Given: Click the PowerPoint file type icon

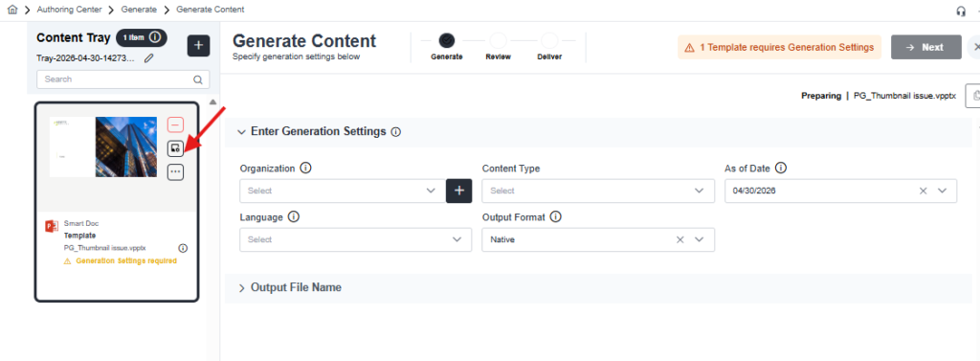Looking at the screenshot, I should [x=52, y=227].
